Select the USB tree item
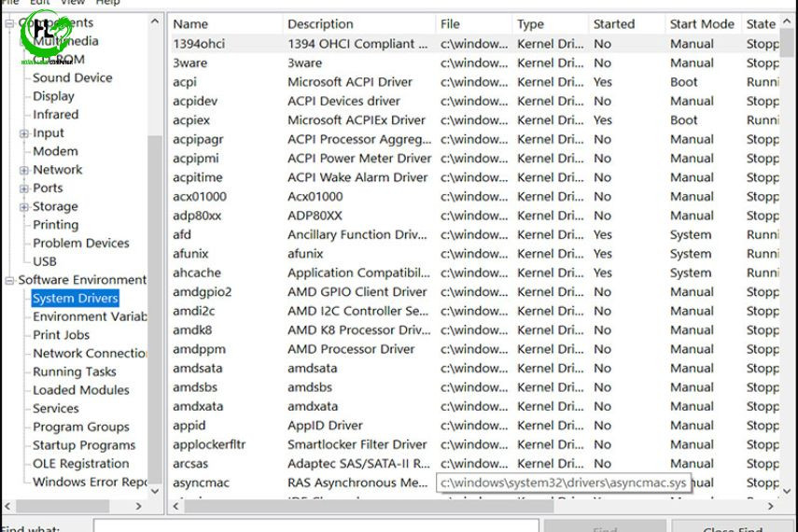This screenshot has width=798, height=532. (x=44, y=261)
